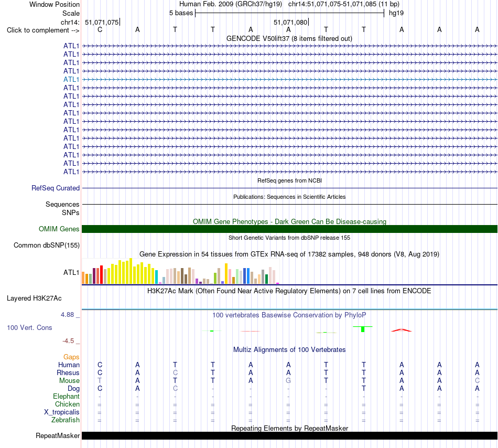Screen dimensions: 498x448
Task: Click the cyan bar in GTEx chart
Action: 156,277
